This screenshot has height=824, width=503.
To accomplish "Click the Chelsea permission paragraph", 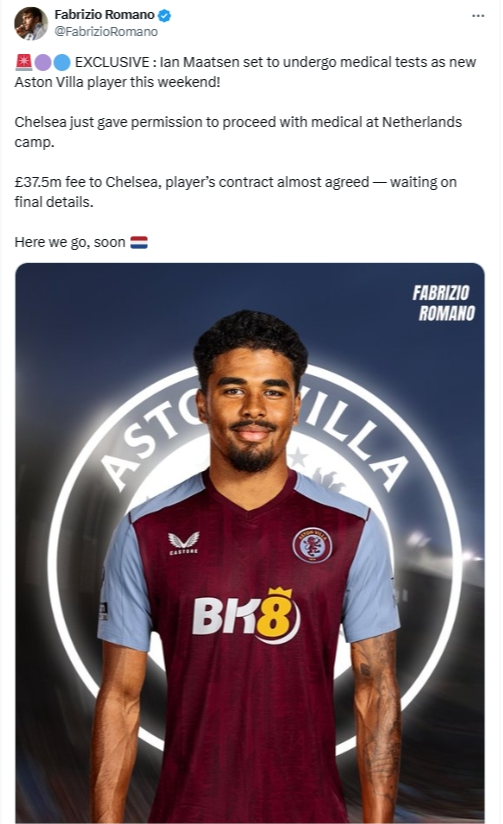I will [238, 132].
